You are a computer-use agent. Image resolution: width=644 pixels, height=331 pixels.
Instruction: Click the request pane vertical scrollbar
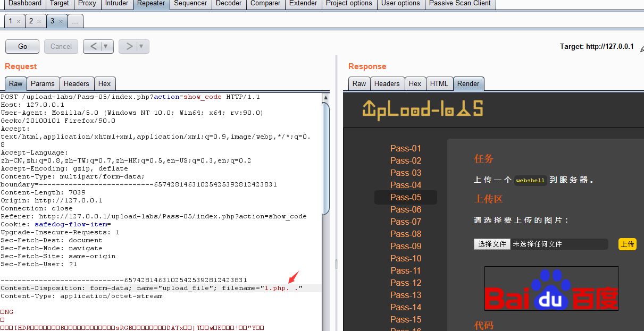click(x=326, y=159)
